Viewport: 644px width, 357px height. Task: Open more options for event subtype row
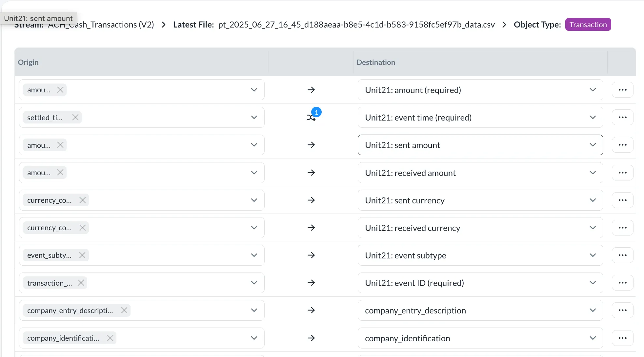(622, 255)
